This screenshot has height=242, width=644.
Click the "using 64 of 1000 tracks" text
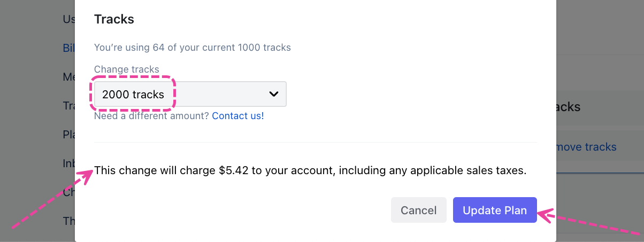pos(192,48)
